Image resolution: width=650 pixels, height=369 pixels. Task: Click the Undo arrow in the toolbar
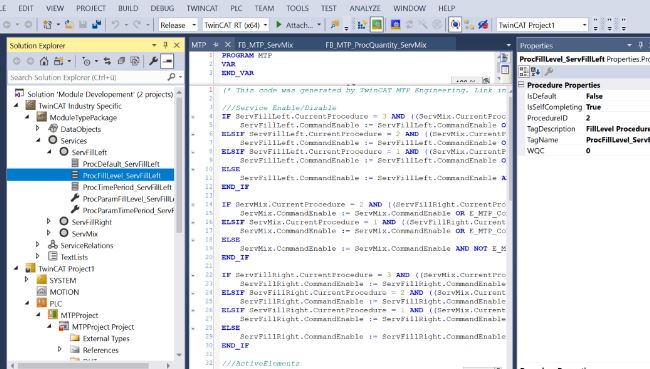point(115,25)
